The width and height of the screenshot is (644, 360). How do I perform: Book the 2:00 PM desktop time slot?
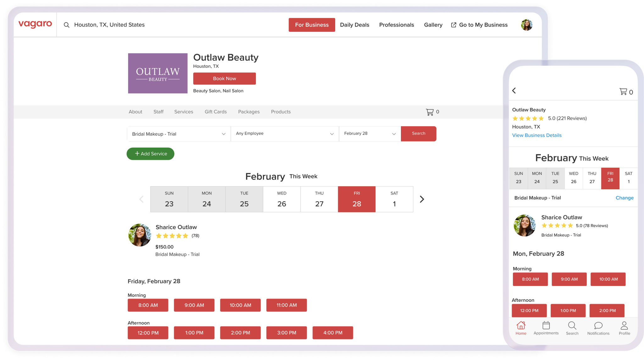[241, 333]
